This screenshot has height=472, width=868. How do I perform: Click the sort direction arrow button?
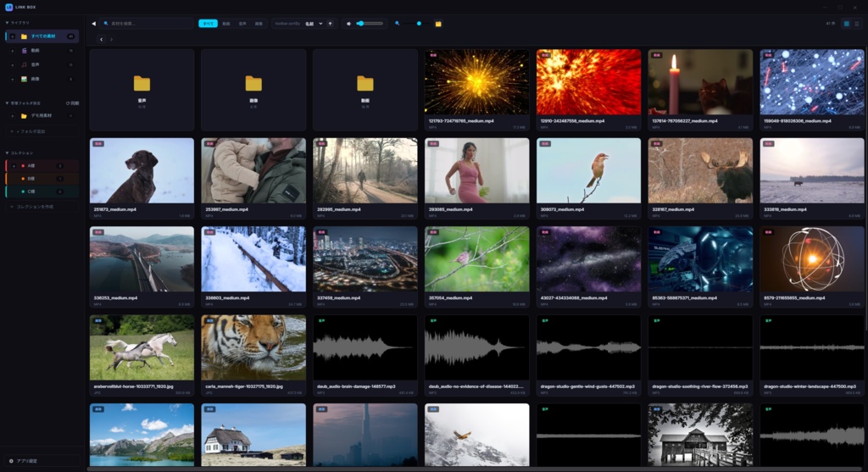[x=331, y=24]
